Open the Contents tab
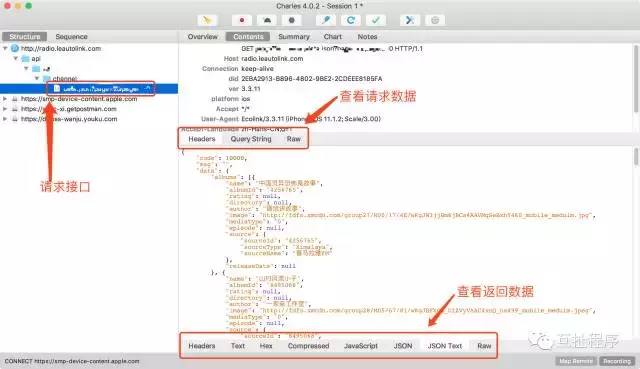Viewport: 640px width, 369px height. click(248, 36)
